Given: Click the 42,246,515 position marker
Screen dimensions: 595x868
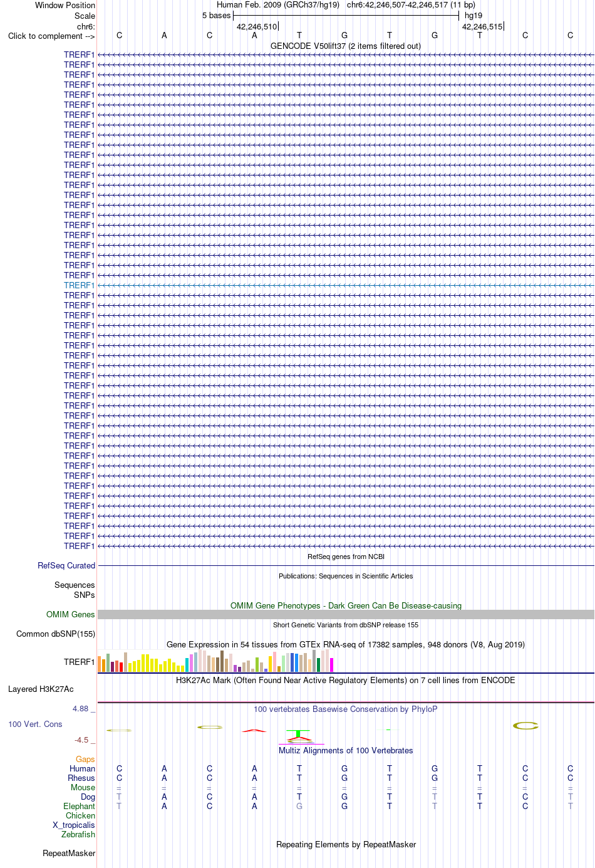Looking at the screenshot, I should point(482,26).
